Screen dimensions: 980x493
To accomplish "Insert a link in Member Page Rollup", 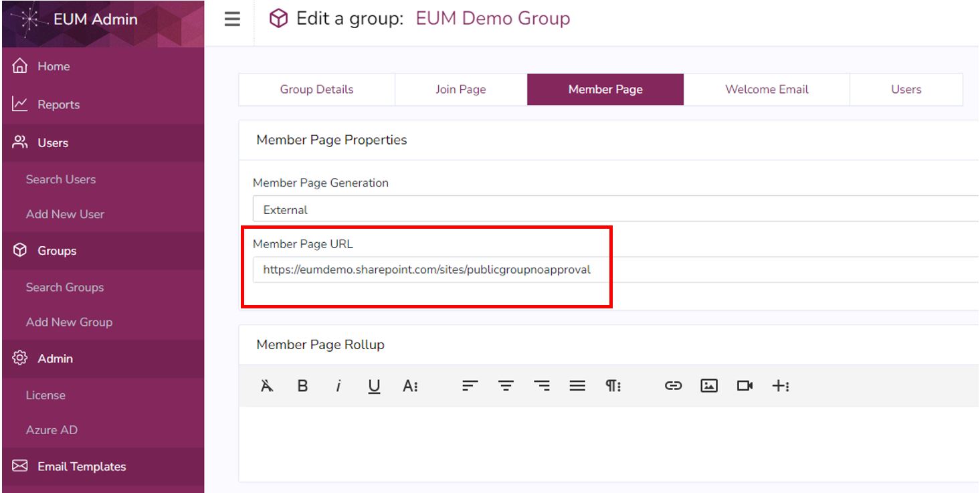I will (x=672, y=385).
